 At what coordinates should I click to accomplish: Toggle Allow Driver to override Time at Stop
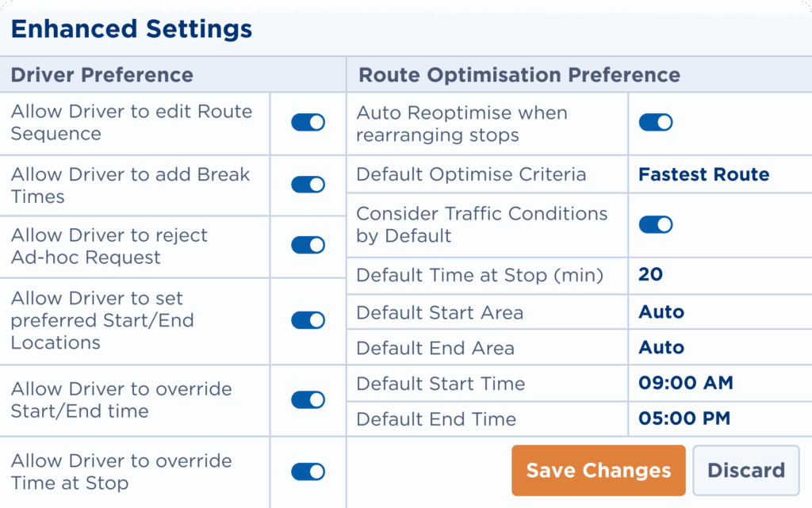pos(308,472)
